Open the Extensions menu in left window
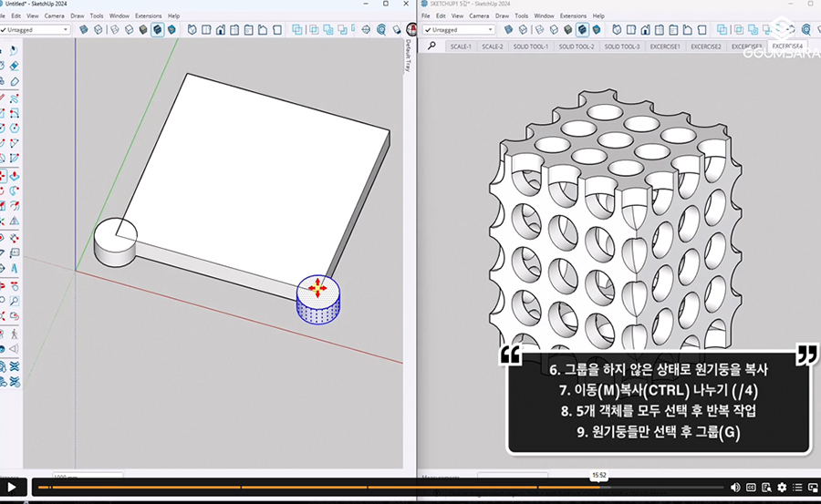This screenshot has height=504, width=821. pyautogui.click(x=148, y=15)
